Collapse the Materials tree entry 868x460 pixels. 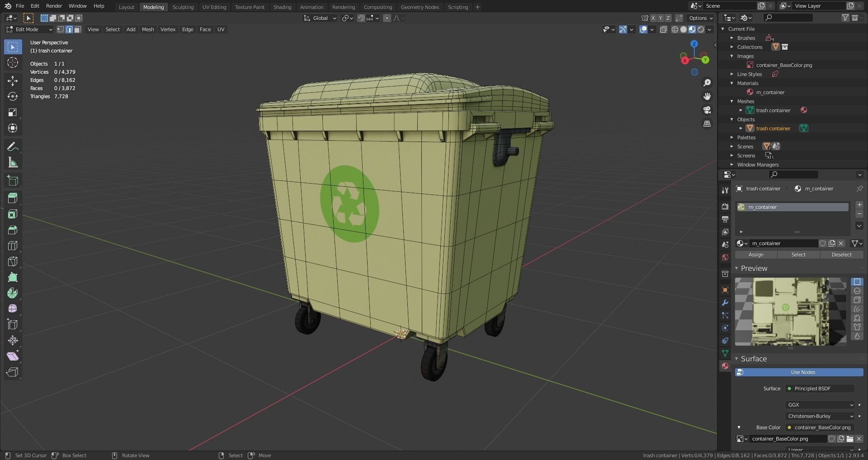tap(732, 83)
